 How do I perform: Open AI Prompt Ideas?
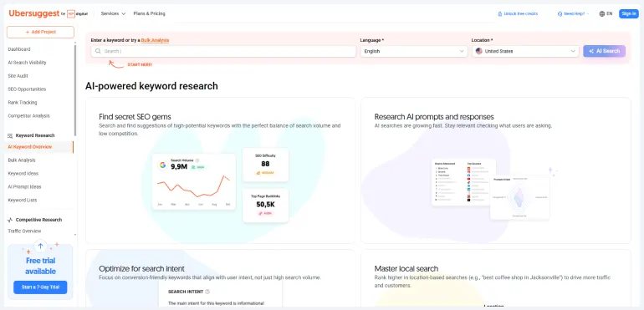(x=24, y=187)
